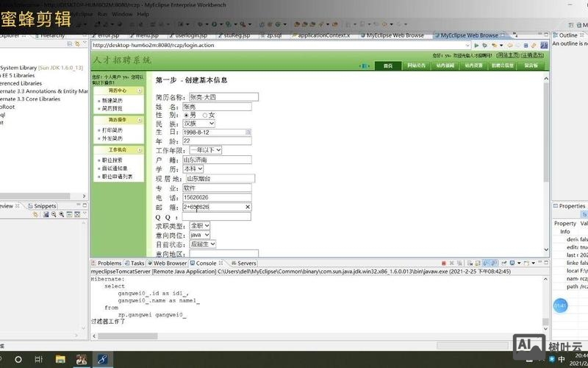
Task: Switch to the Web Browser bottom tab
Action: (x=168, y=263)
